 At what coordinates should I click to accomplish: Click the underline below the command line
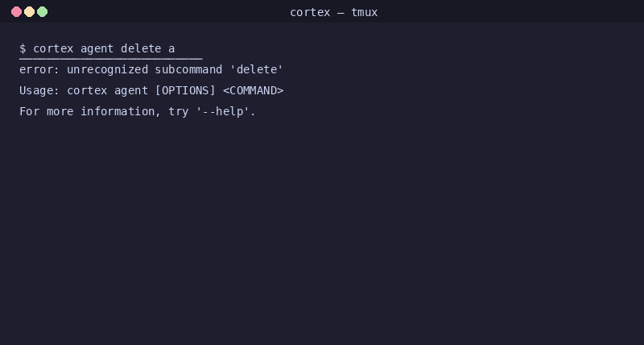point(110,59)
